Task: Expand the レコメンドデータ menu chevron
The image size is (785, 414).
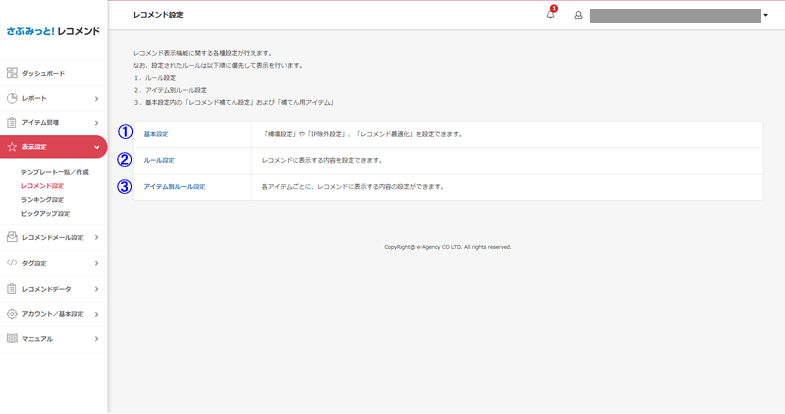Action: point(97,289)
